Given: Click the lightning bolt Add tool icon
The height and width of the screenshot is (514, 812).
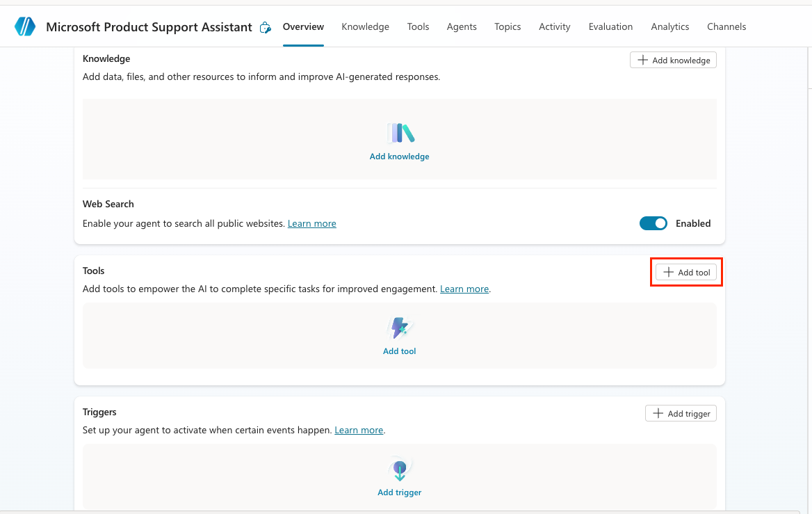Looking at the screenshot, I should point(400,328).
